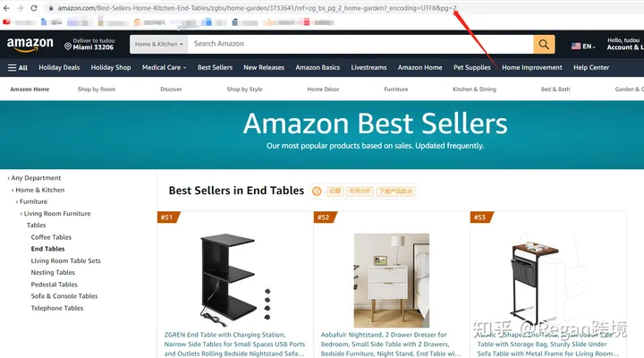The image size is (644, 358).
Task: Open the ZGREN End Table product title
Action: [234, 344]
